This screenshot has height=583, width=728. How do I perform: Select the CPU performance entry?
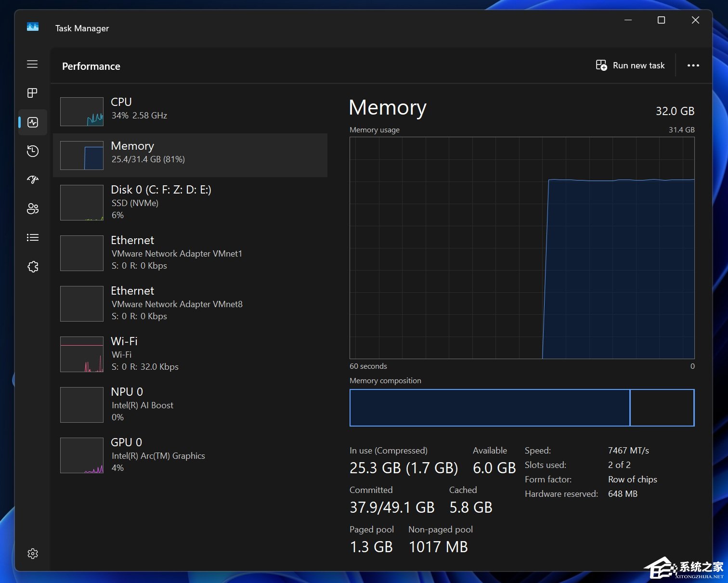[x=190, y=111]
